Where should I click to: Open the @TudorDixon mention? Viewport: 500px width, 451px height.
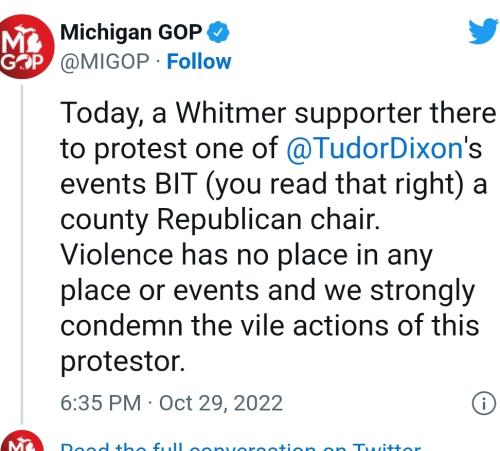click(374, 148)
